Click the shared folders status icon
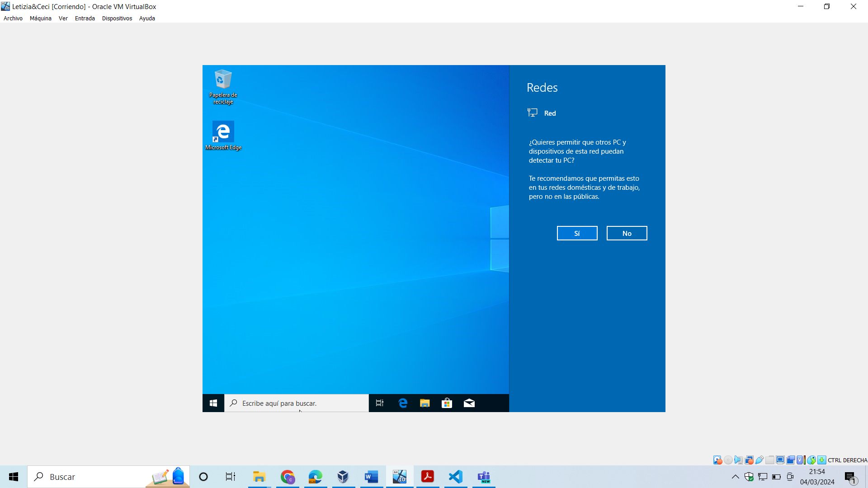Image resolution: width=868 pixels, height=488 pixels. 770,460
